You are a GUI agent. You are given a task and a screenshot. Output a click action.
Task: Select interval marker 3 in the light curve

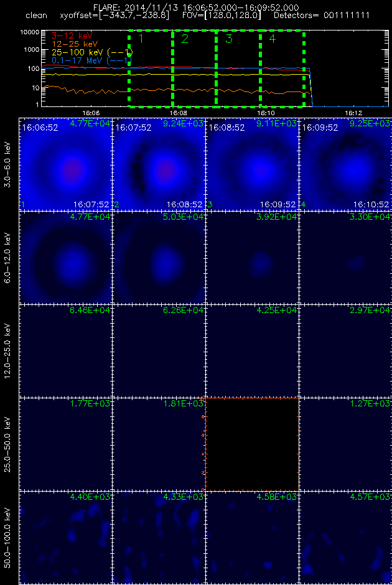pos(228,39)
